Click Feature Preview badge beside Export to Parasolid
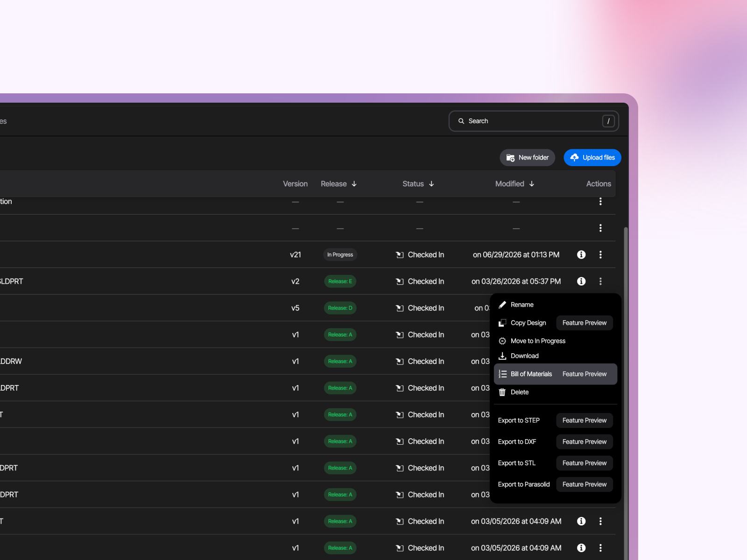747x560 pixels. pyautogui.click(x=585, y=484)
